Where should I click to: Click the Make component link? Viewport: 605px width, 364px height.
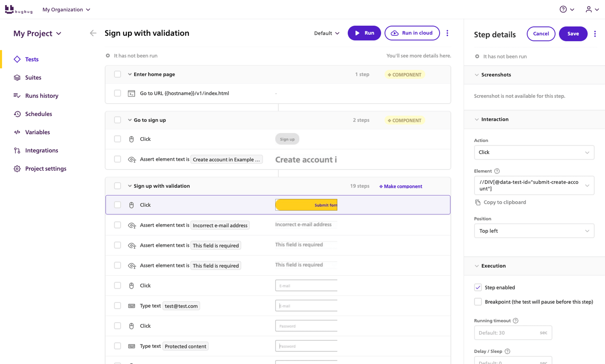[x=401, y=186]
